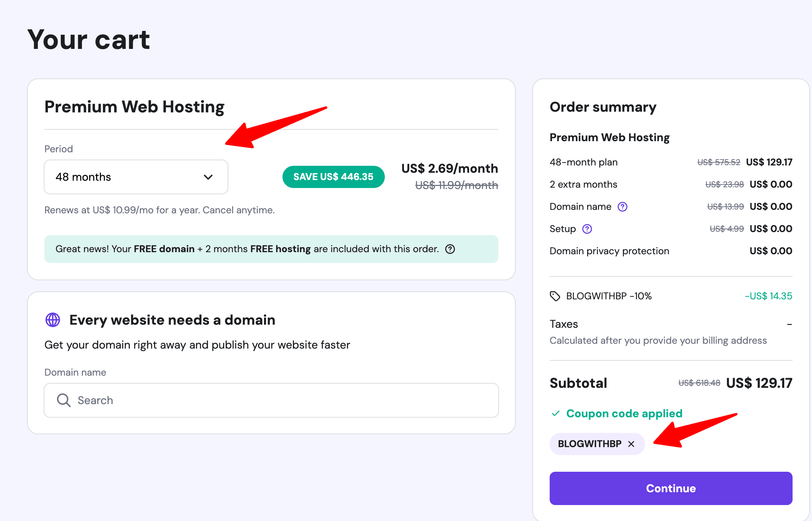Click the US$ 129.17 subtotal amount
812x521 pixels.
coord(759,383)
